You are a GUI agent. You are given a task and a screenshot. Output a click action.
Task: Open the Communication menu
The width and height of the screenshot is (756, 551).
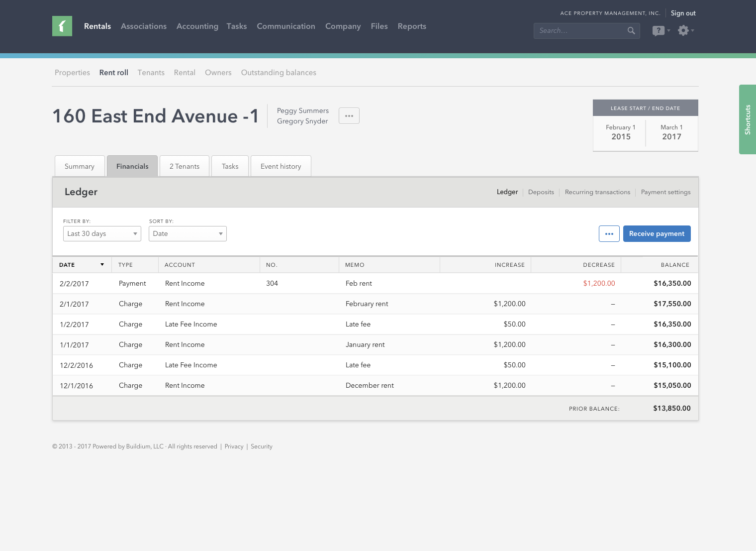(x=286, y=26)
